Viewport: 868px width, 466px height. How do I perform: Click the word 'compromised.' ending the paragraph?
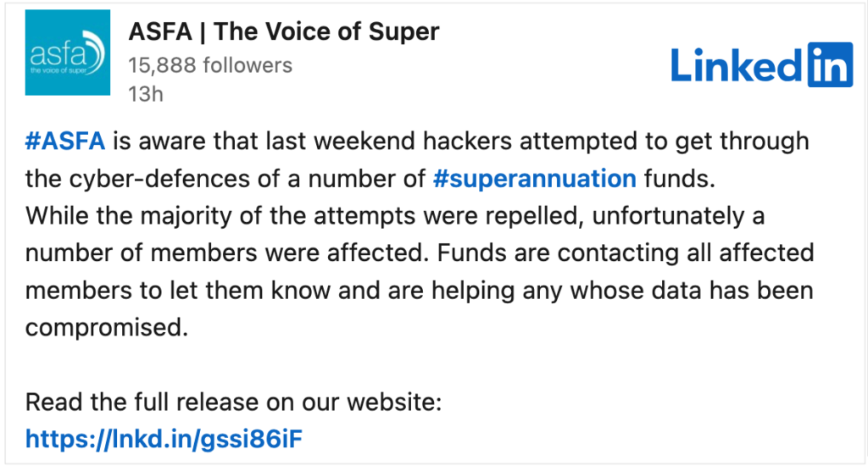107,328
